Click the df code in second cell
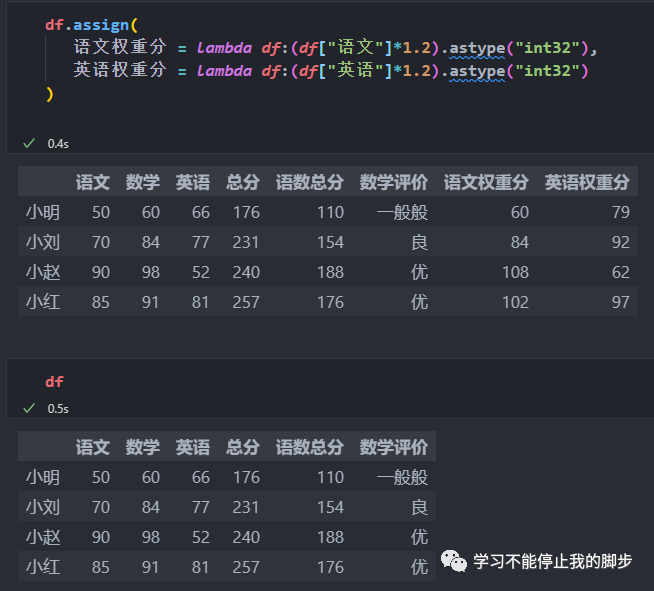The image size is (654, 591). [54, 382]
